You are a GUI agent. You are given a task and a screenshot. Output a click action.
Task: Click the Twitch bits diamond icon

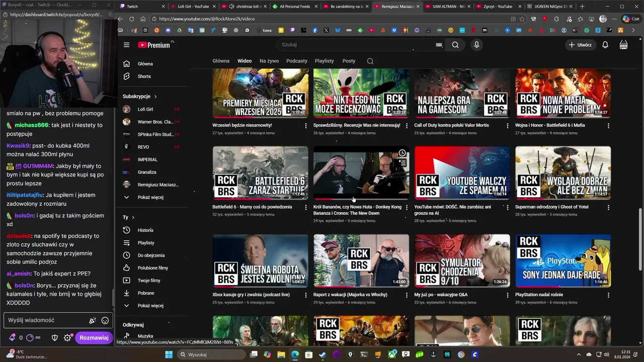coord(13,338)
